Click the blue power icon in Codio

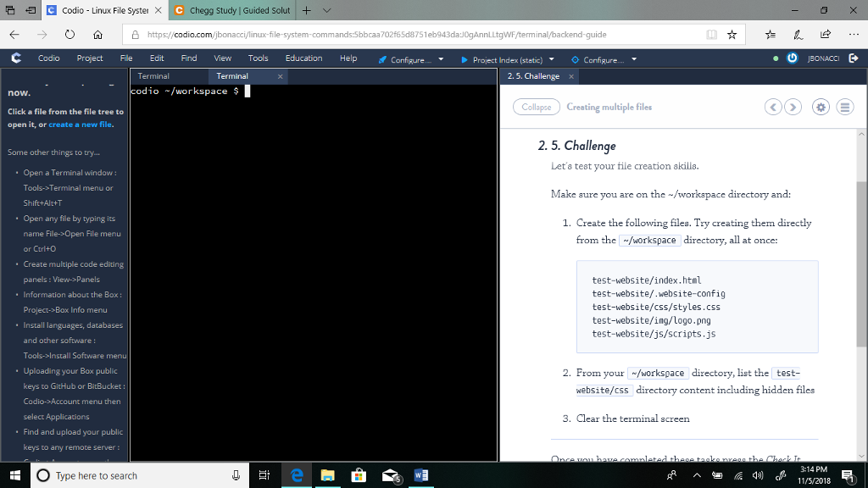point(793,58)
